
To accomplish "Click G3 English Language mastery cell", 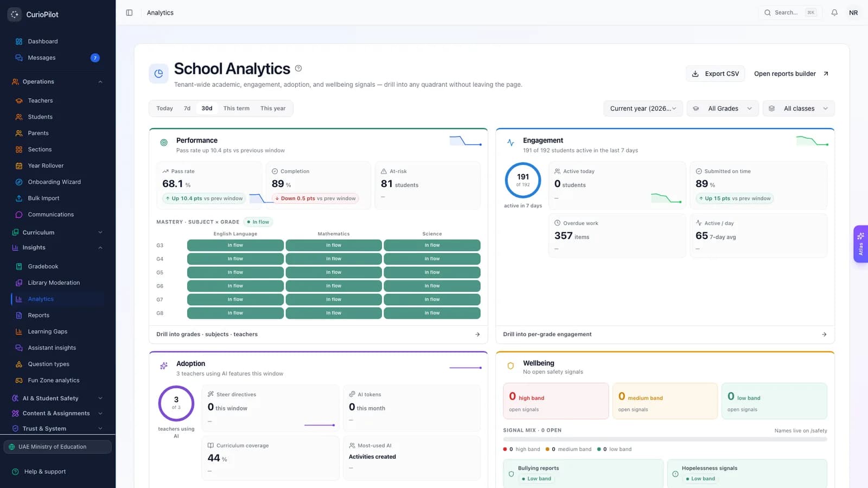I will pyautogui.click(x=235, y=245).
